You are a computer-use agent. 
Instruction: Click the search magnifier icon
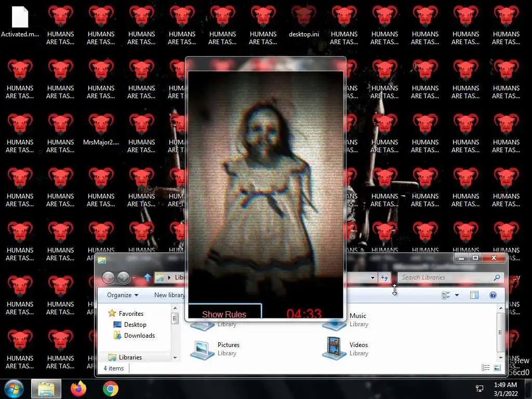pyautogui.click(x=497, y=277)
